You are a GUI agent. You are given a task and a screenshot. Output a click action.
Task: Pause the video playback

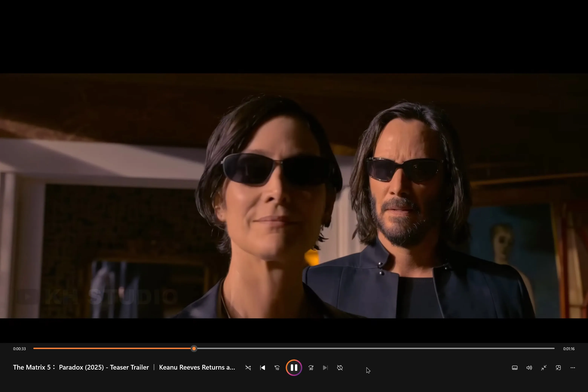click(294, 368)
